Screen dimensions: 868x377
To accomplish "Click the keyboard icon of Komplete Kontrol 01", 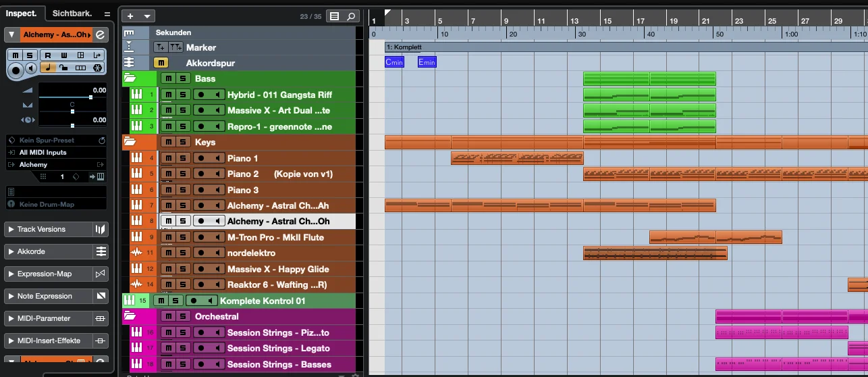I will (x=129, y=301).
